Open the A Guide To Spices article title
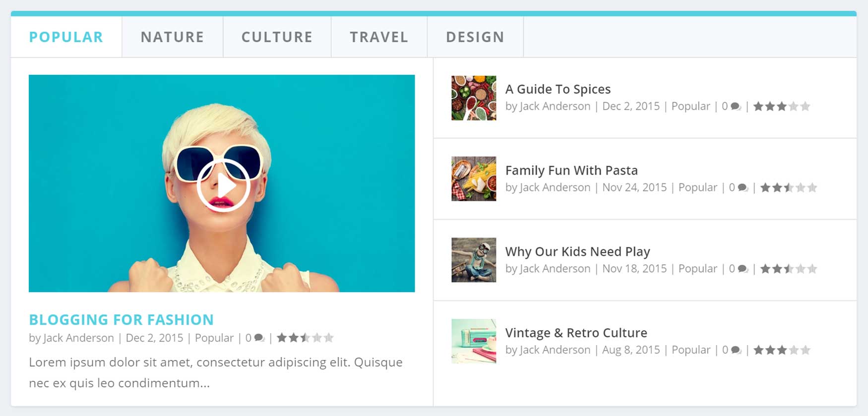 pyautogui.click(x=558, y=89)
